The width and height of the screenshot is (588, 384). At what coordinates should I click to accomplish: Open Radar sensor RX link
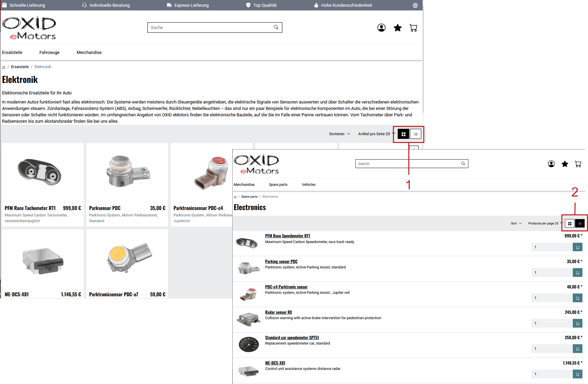[x=278, y=312]
